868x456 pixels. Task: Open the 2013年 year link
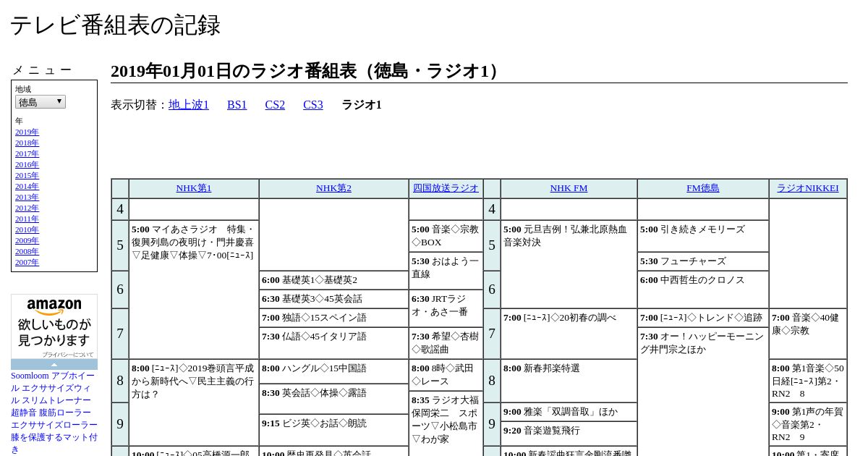coord(27,197)
